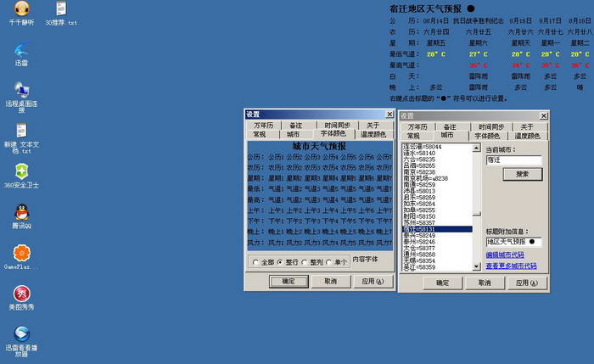Click the 美图秀秀 desktop icon
This screenshot has width=594, height=364.
point(21,294)
